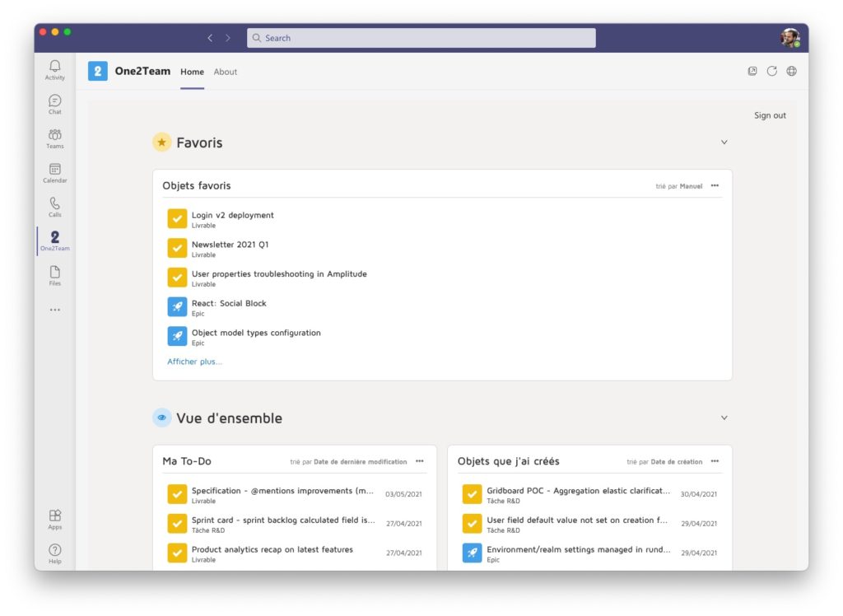Click the Objets que j'ai créés title

tap(508, 461)
